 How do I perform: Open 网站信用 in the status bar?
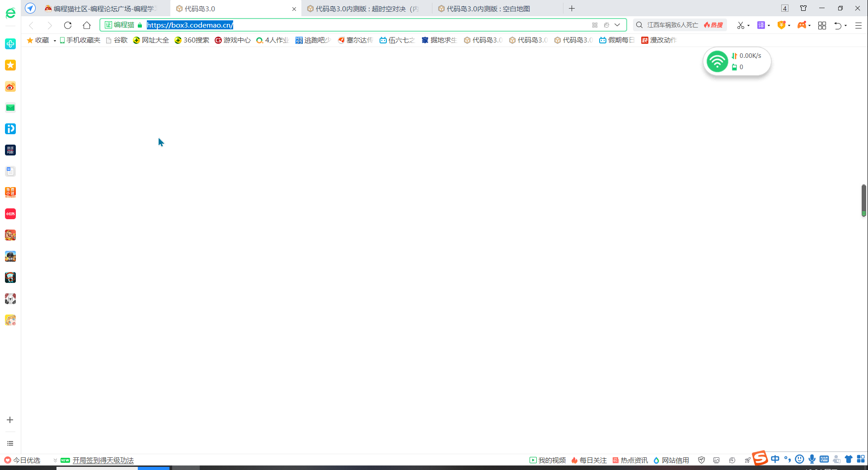coord(671,460)
